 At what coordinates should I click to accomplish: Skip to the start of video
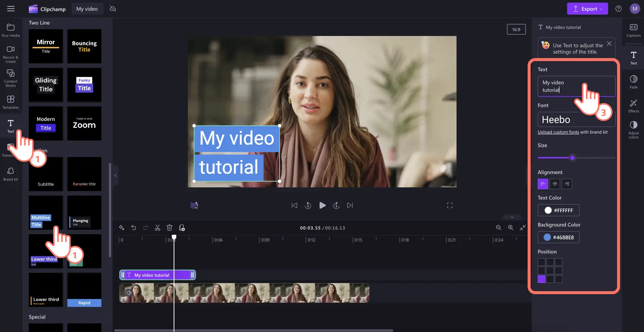pos(294,205)
